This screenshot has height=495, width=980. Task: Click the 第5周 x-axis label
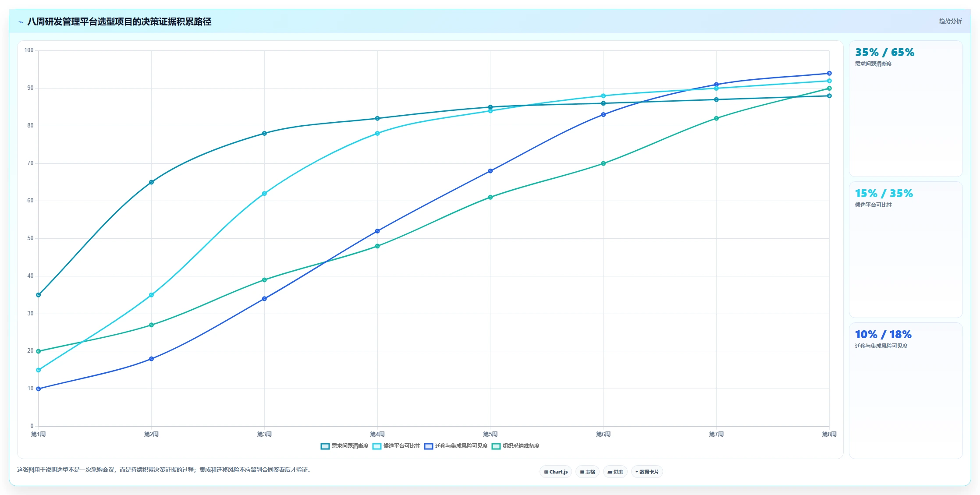(x=490, y=434)
